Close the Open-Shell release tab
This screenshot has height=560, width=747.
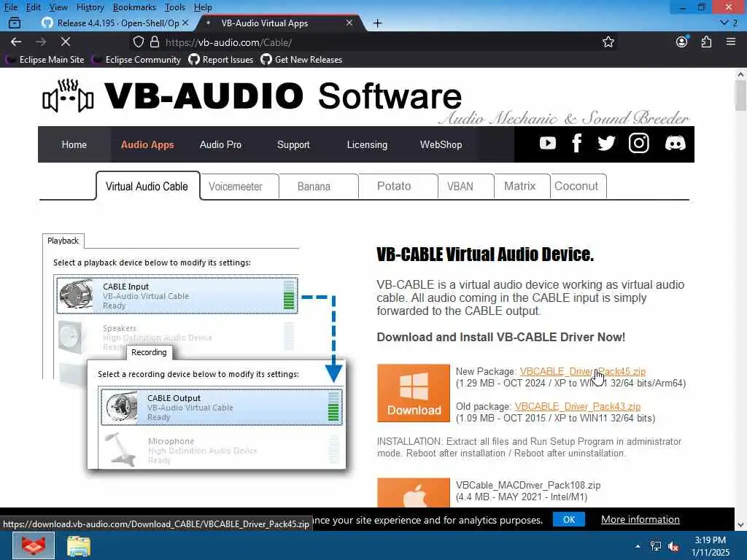(x=185, y=23)
